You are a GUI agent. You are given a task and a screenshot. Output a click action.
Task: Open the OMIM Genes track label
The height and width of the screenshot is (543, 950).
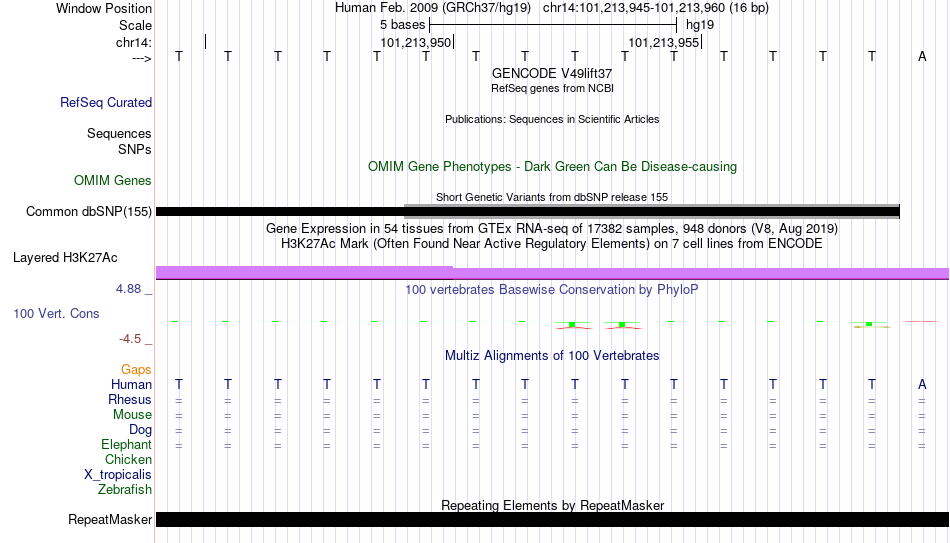click(x=112, y=181)
